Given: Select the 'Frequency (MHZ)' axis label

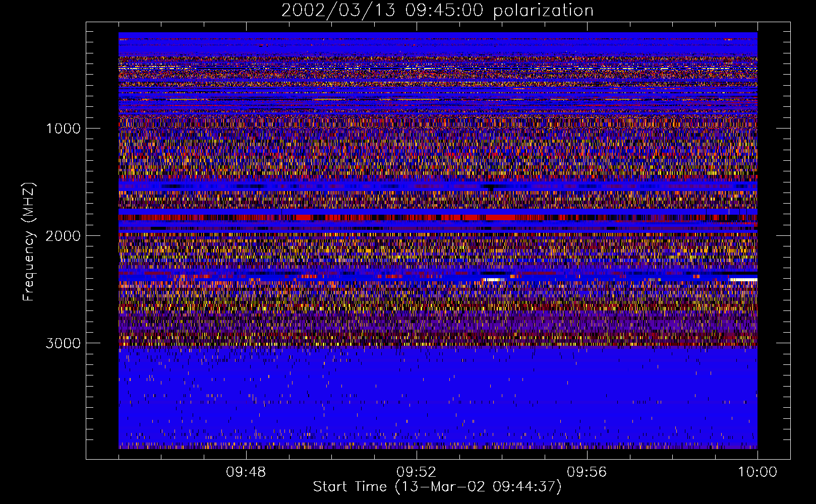Looking at the screenshot, I should pos(29,242).
